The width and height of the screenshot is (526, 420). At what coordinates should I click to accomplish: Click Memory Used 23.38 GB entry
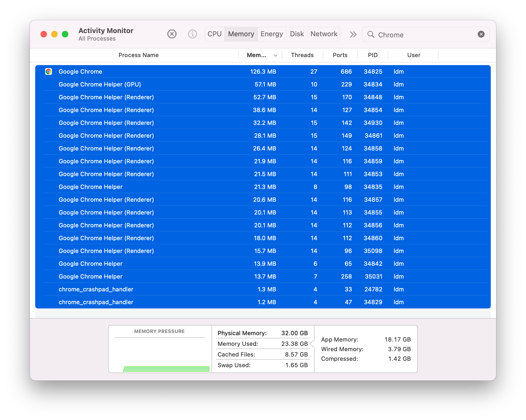coord(263,344)
